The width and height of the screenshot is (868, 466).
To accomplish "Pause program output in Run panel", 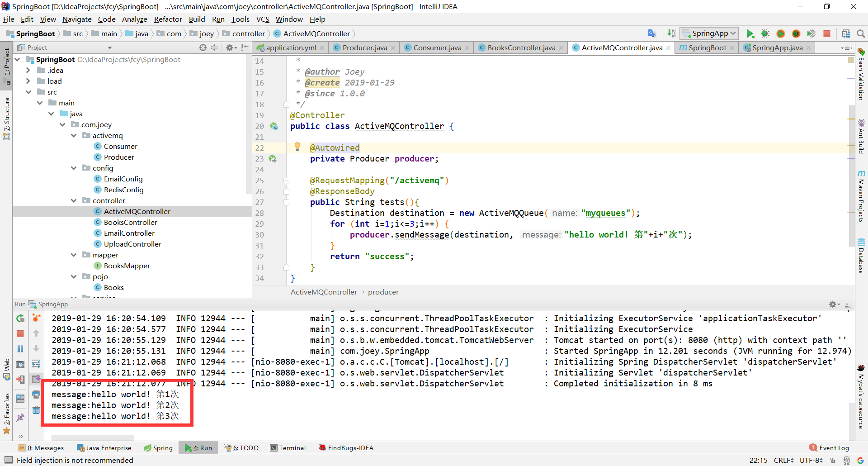I will [x=20, y=349].
